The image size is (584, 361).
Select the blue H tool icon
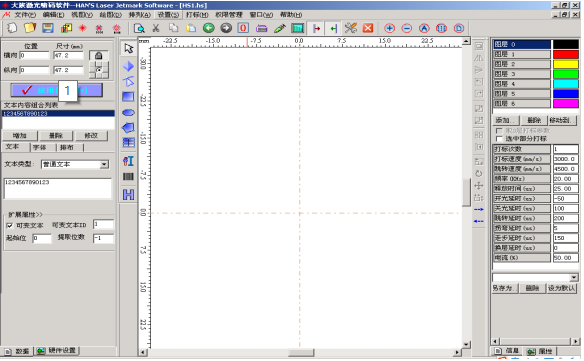pyautogui.click(x=128, y=194)
